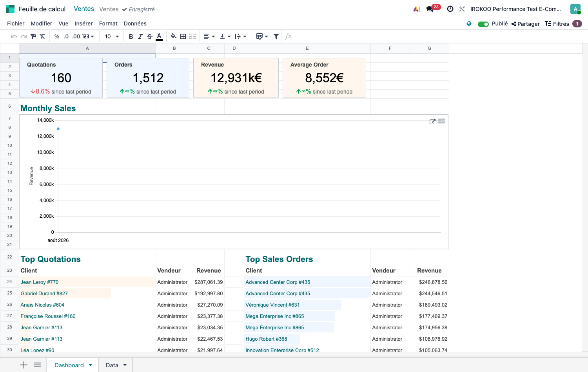
Task: Select the paint format tool
Action: (x=33, y=36)
